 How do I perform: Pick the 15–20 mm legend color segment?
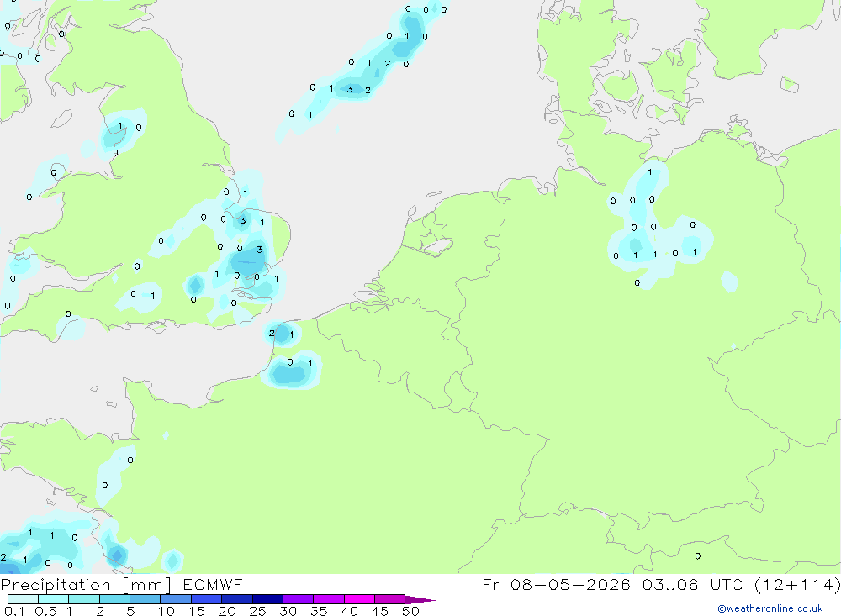[x=207, y=599]
